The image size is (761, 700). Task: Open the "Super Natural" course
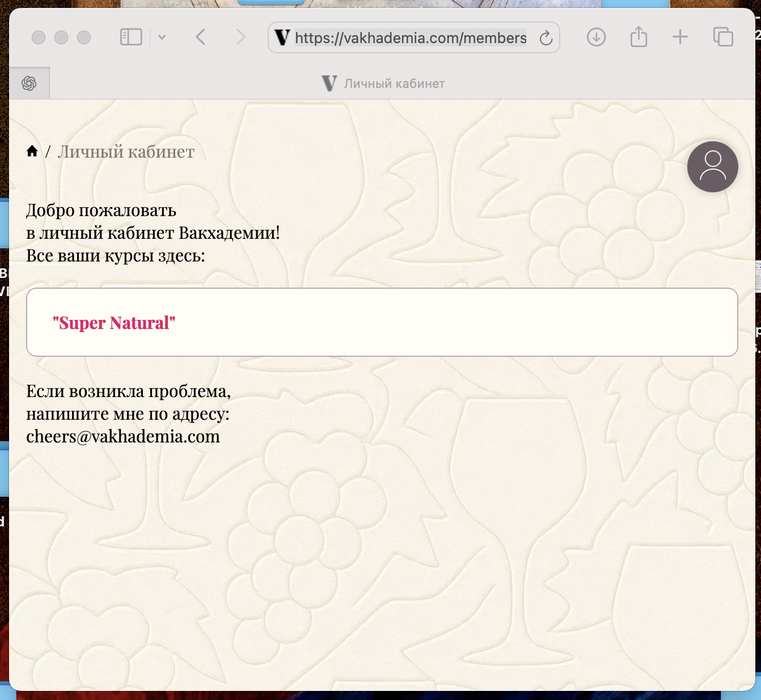pos(114,323)
